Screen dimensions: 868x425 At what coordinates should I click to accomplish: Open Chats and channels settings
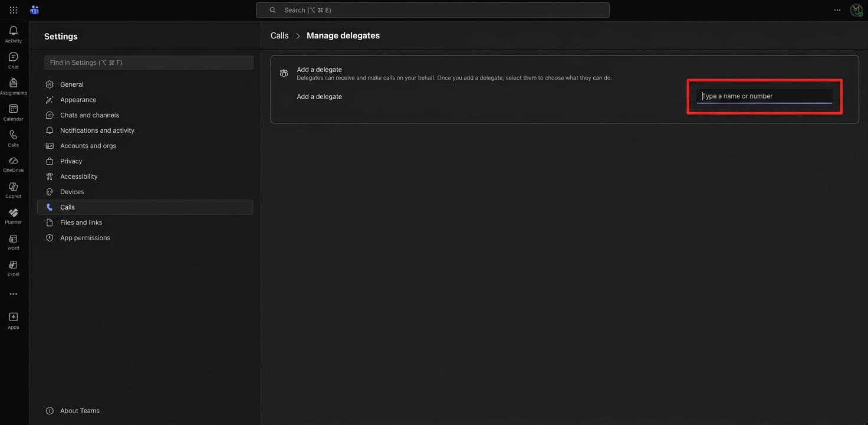(x=145, y=115)
